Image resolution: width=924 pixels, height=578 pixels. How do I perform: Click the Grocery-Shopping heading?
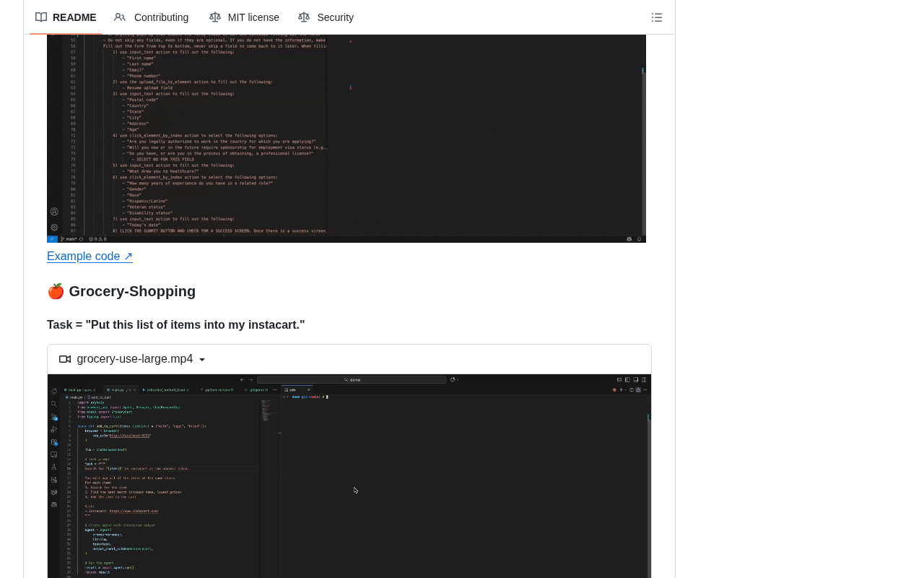(121, 291)
